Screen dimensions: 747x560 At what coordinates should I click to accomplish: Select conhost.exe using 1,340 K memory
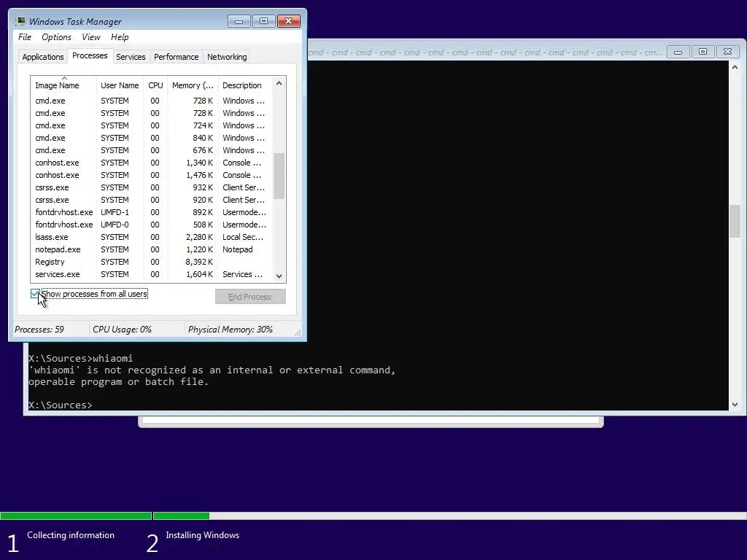point(152,163)
